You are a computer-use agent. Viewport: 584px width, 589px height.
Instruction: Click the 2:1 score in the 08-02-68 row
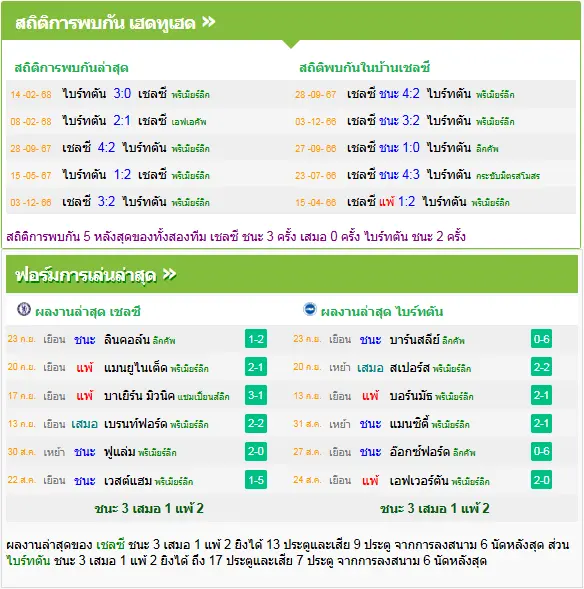[x=122, y=120]
